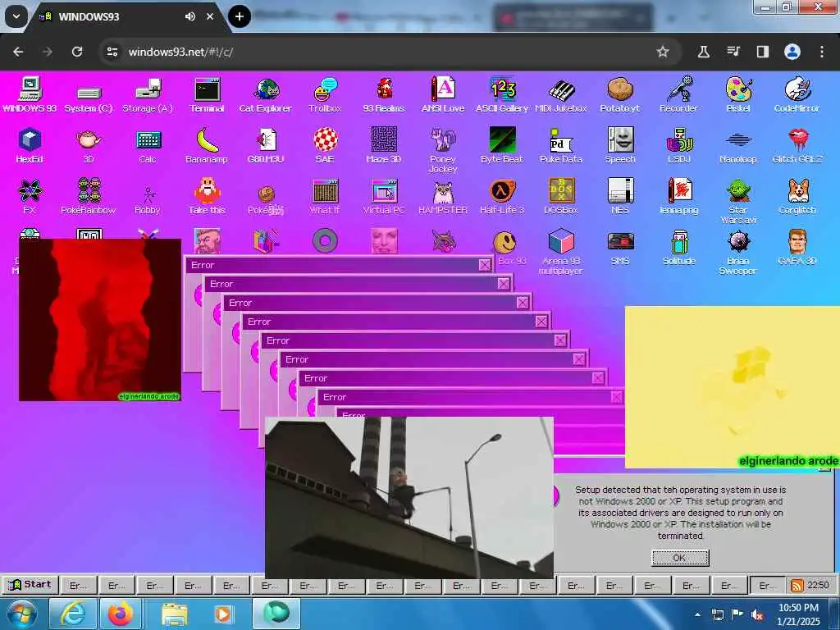
Task: Select the first Er... taskbar entry
Action: point(78,585)
